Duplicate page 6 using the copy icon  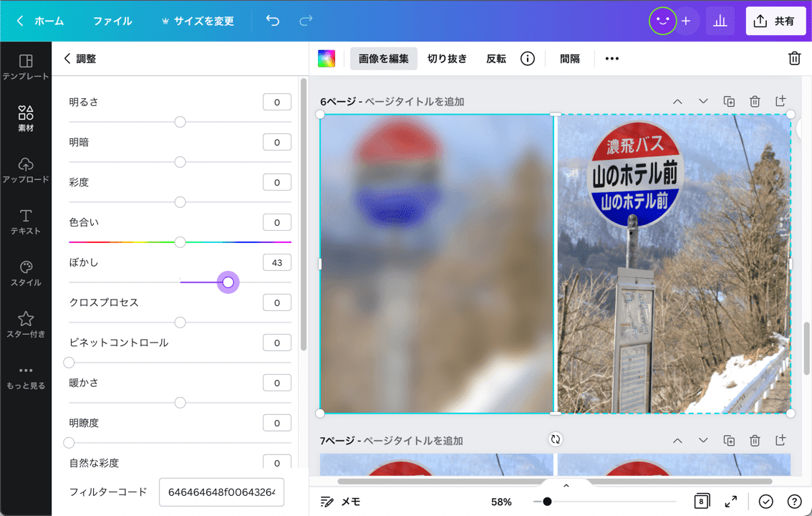click(729, 101)
